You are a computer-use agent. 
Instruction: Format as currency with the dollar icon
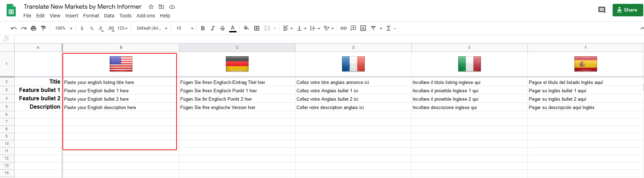[82, 28]
